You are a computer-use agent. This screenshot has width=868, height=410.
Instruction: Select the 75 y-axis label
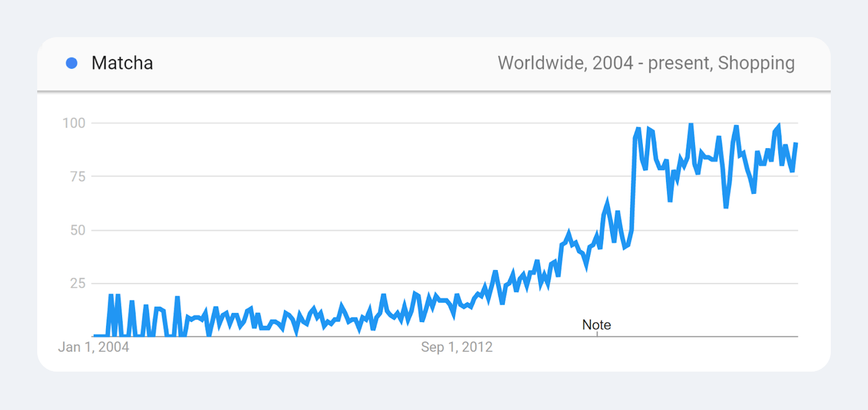pos(76,177)
